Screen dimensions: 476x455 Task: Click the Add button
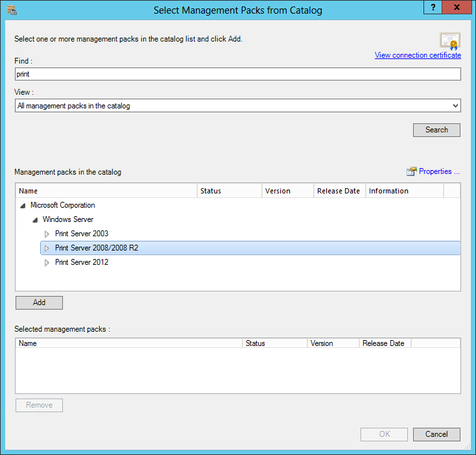tap(39, 303)
